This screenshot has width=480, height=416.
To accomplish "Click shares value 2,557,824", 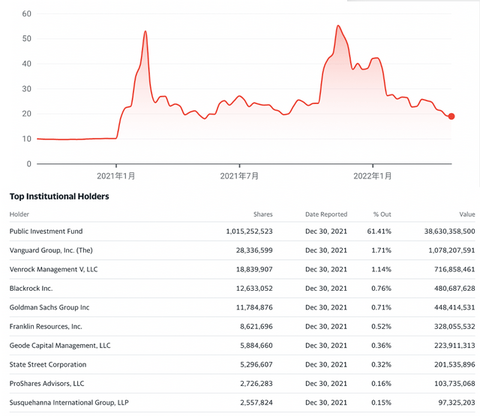I will pos(256,402).
